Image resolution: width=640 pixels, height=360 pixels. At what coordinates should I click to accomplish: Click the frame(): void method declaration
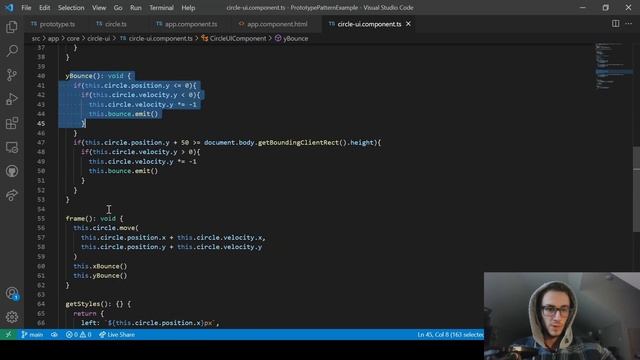94,218
